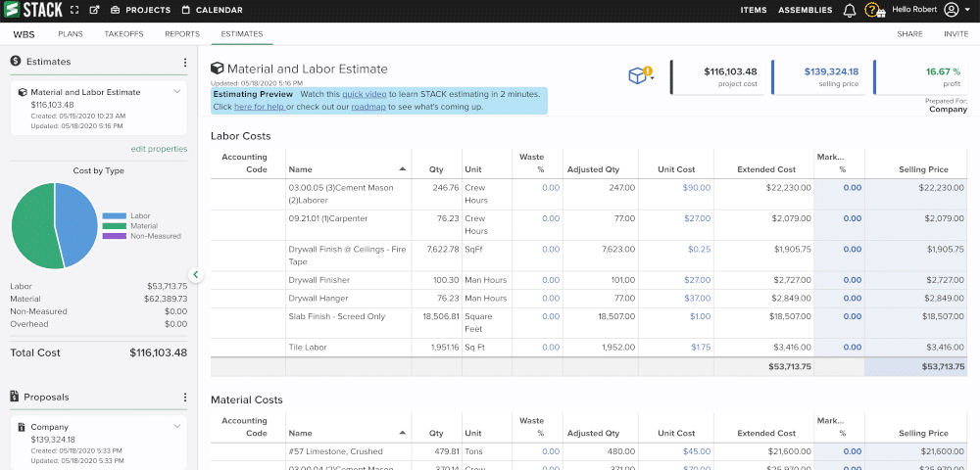
Task: Expand the Material and Labor Estimate card
Action: pyautogui.click(x=177, y=91)
